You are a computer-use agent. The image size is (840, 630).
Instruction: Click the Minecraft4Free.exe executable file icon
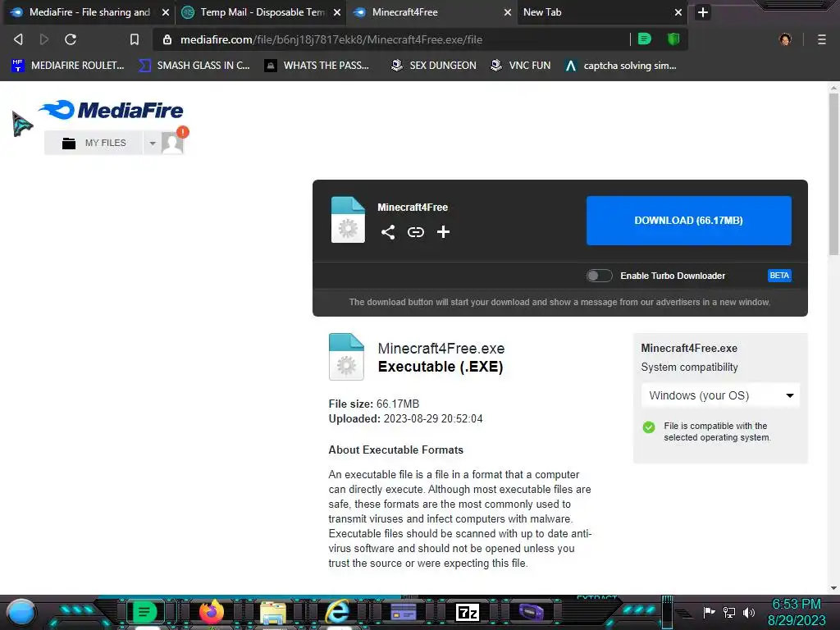coord(346,357)
